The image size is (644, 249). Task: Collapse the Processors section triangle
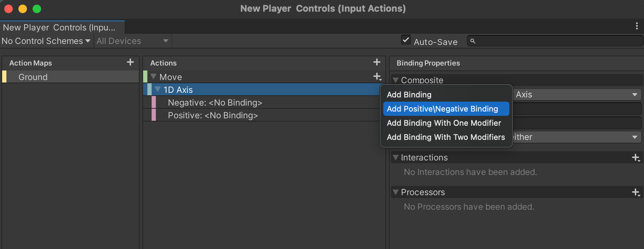coord(395,192)
